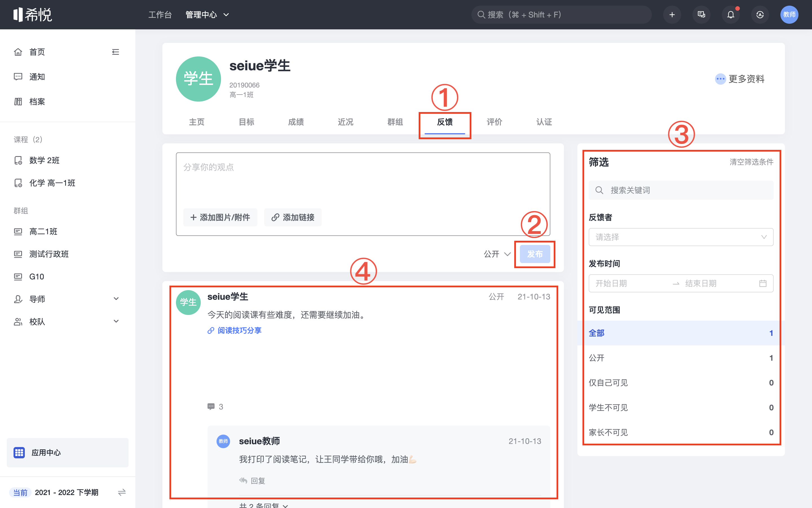Click 添加链接 button

[293, 217]
